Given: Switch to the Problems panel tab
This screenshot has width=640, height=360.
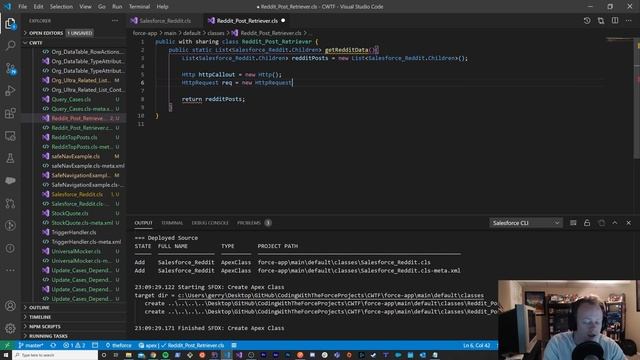Looking at the screenshot, I should (249, 223).
